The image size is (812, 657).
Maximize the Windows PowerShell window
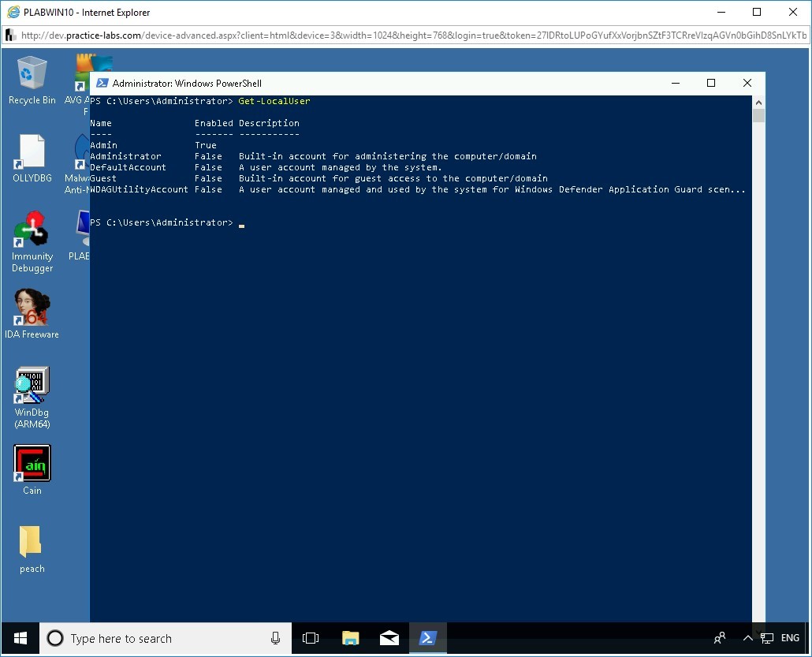710,83
